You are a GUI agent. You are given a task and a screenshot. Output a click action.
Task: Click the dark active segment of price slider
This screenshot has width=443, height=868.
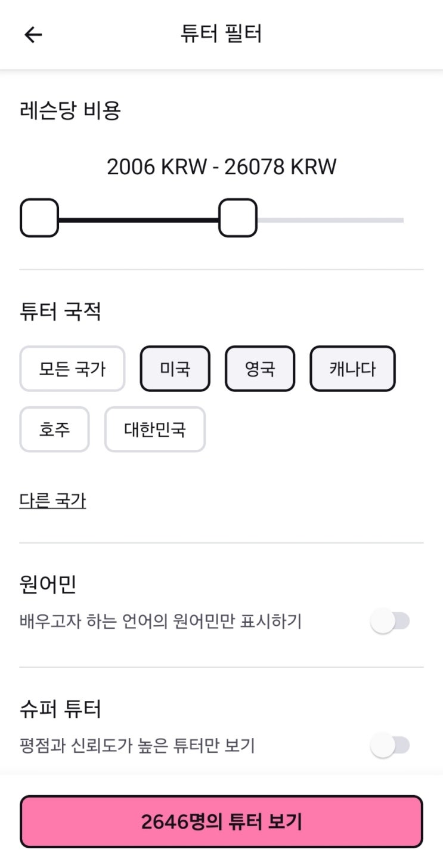pos(138,220)
